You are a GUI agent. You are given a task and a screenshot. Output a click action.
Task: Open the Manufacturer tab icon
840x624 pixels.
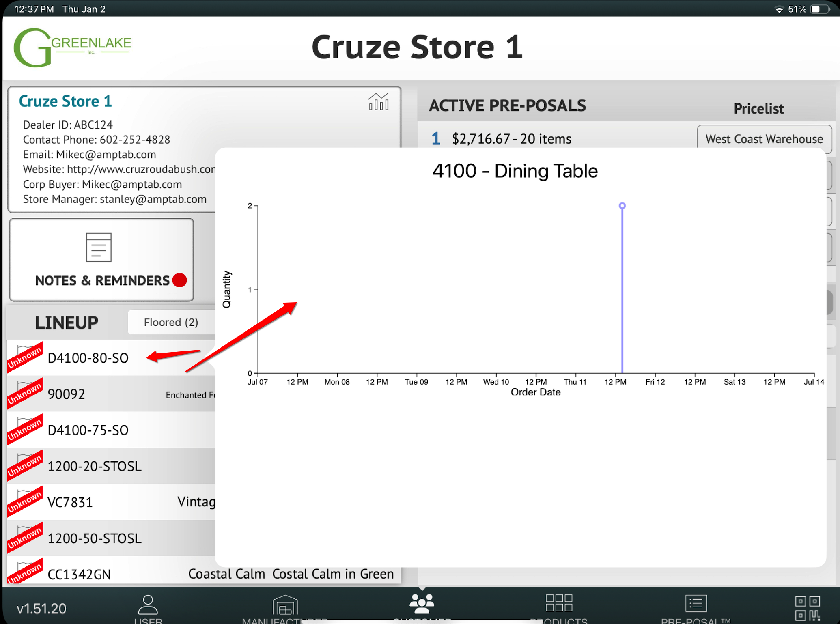285,605
